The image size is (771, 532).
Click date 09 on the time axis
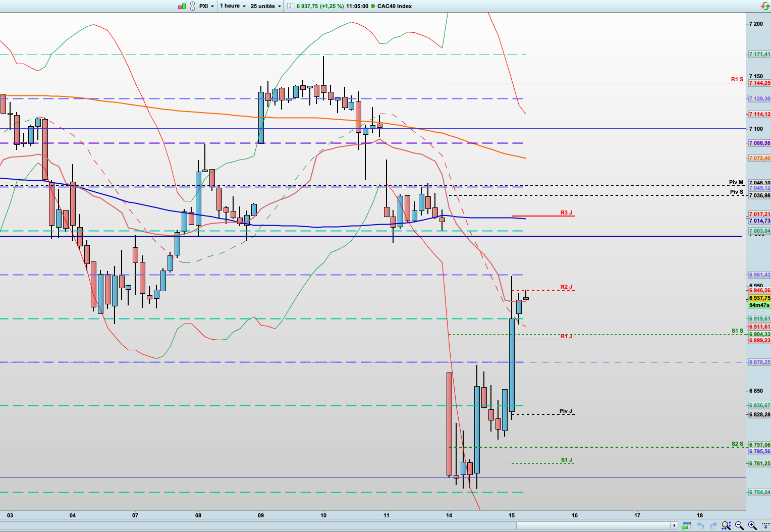(261, 515)
